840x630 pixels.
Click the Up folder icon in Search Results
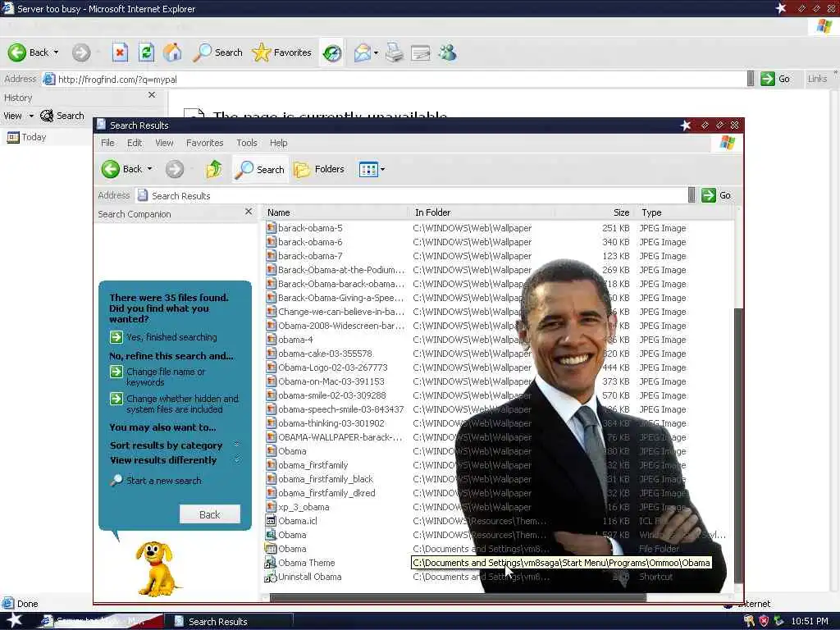coord(214,169)
